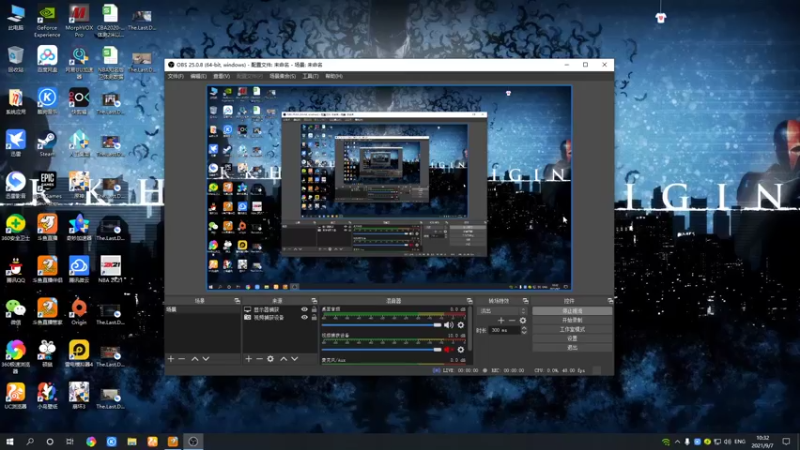
Task: Select the display capture source row
Action: coord(280,309)
